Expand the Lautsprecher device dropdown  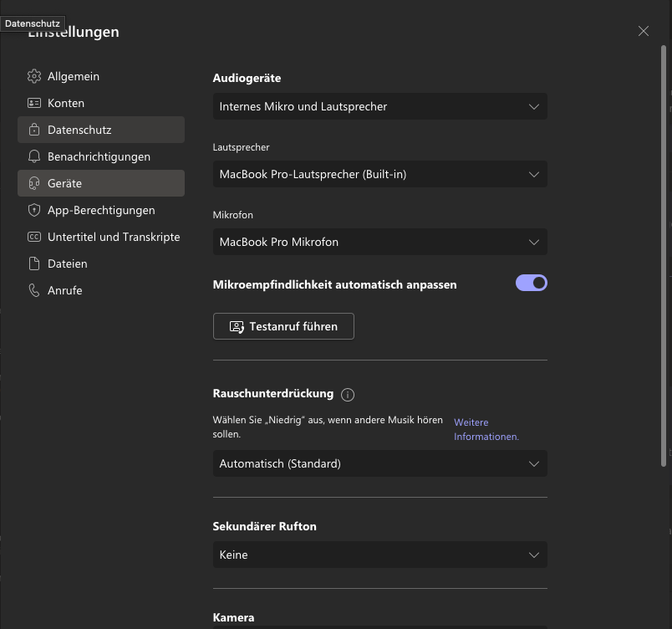[380, 174]
